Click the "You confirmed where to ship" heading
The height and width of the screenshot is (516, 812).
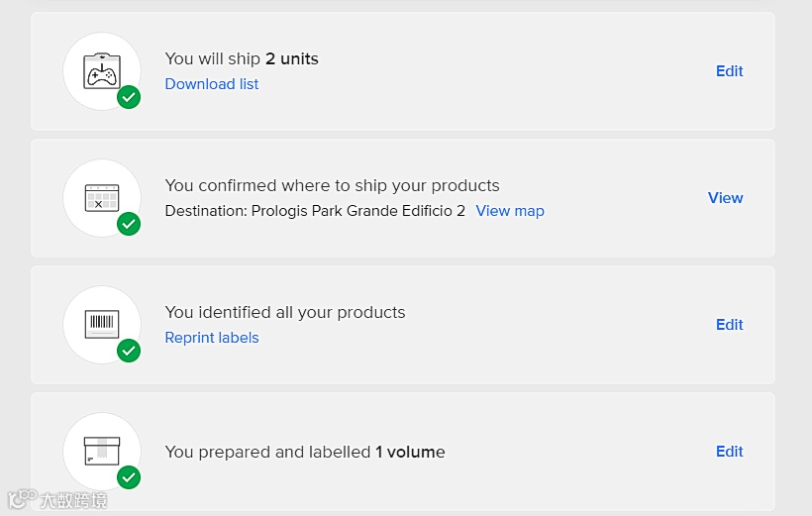(332, 186)
